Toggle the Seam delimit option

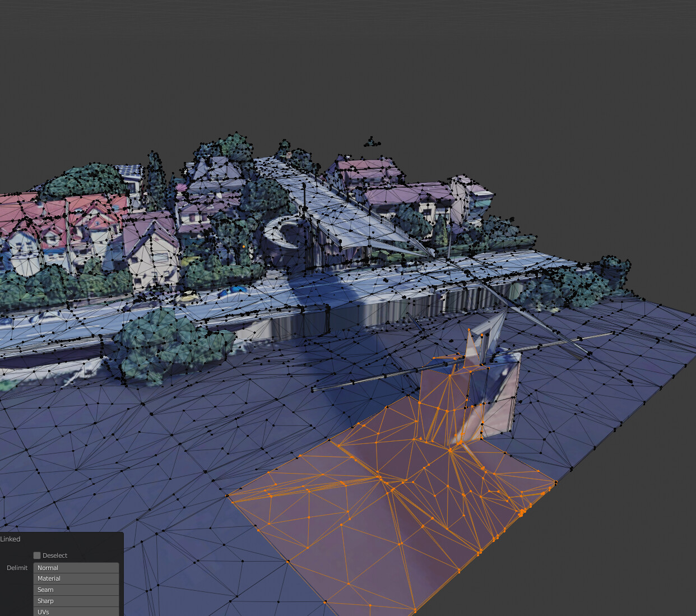76,590
